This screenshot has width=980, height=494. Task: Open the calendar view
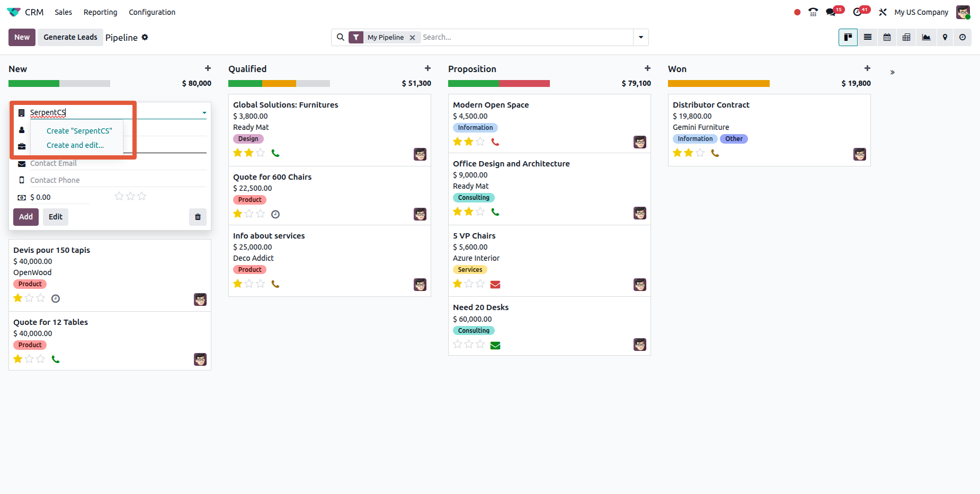click(x=887, y=37)
